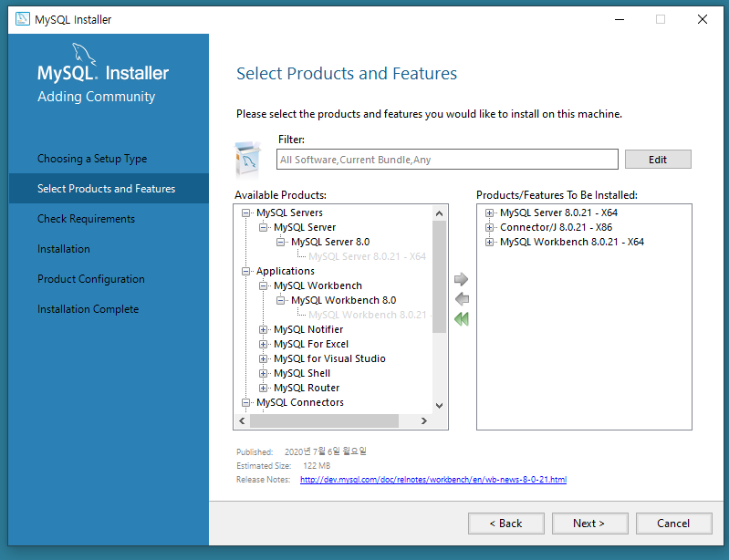This screenshot has height=560, width=729.
Task: Click the vertical scrollbar thumb in Available Products
Action: pyautogui.click(x=439, y=277)
